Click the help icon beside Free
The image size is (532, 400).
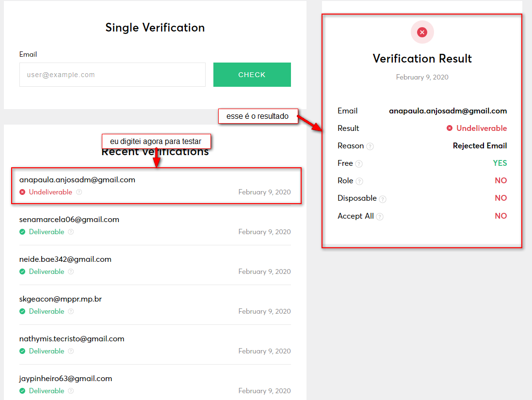[359, 164]
